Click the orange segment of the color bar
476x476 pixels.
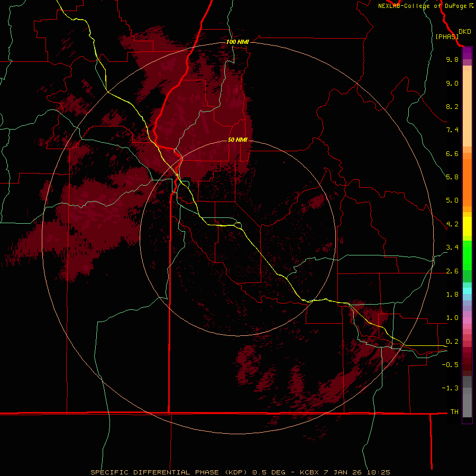pyautogui.click(x=467, y=182)
